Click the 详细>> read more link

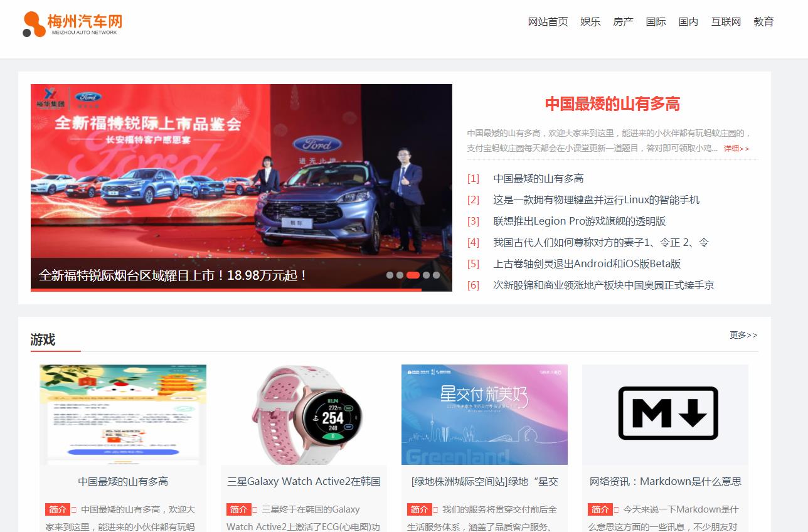coord(736,149)
